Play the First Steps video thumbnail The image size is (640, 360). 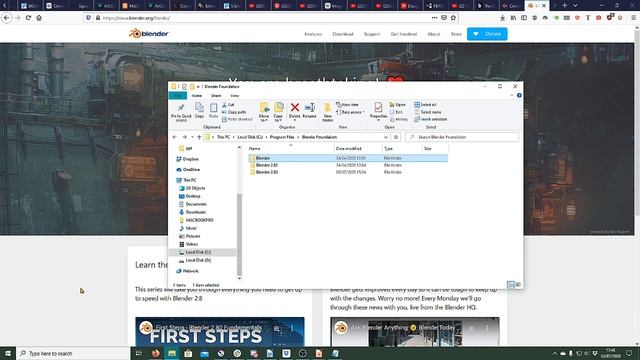click(x=220, y=331)
